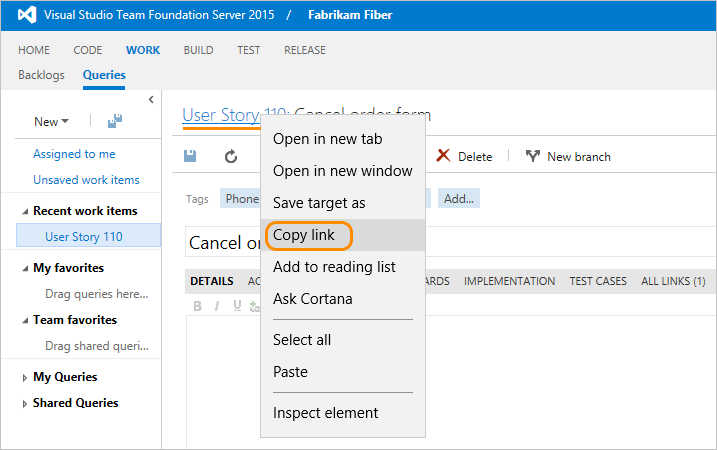
Task: Refresh the work item with refresh icon
Action: 231,156
